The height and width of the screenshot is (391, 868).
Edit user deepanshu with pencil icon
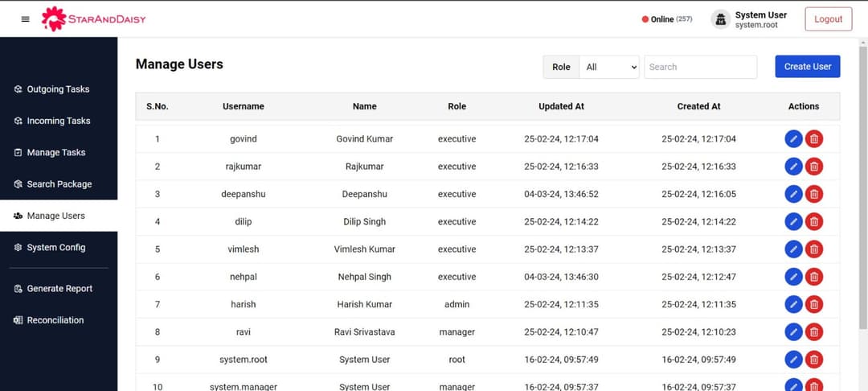tap(793, 195)
